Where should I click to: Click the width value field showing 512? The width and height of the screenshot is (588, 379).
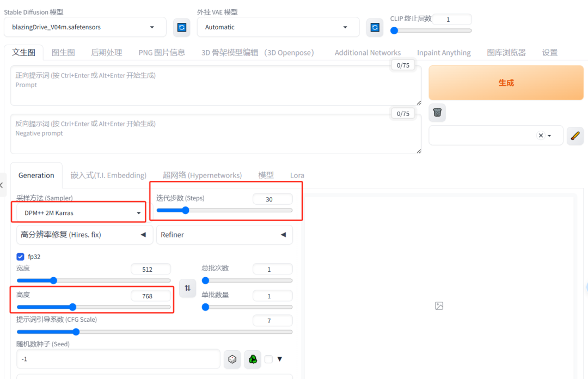(151, 270)
